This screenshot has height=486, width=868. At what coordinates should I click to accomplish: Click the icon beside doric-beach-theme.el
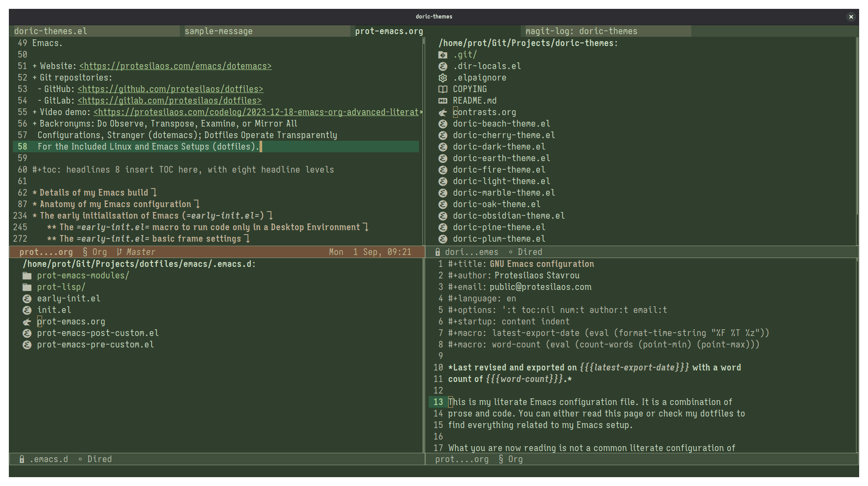coord(442,124)
